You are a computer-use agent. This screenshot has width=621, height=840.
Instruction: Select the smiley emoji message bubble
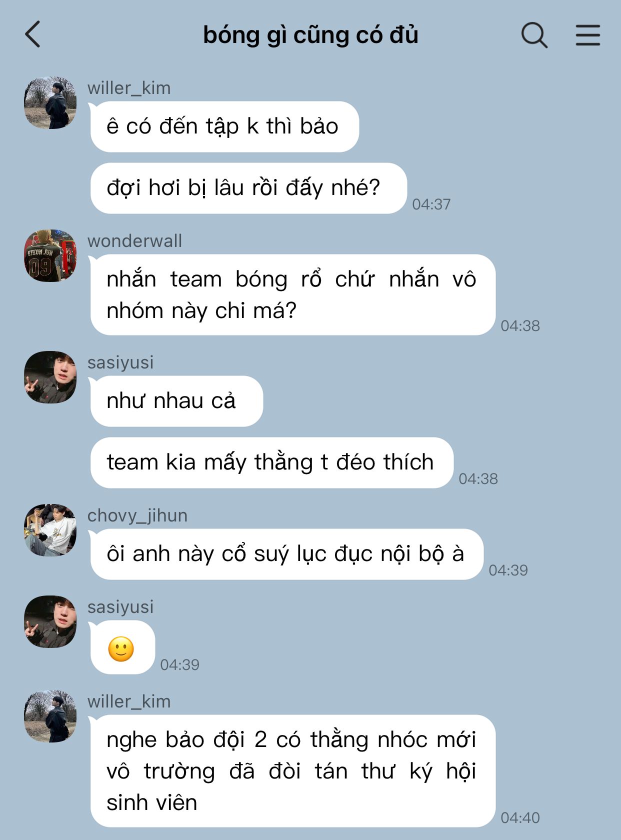tap(122, 648)
